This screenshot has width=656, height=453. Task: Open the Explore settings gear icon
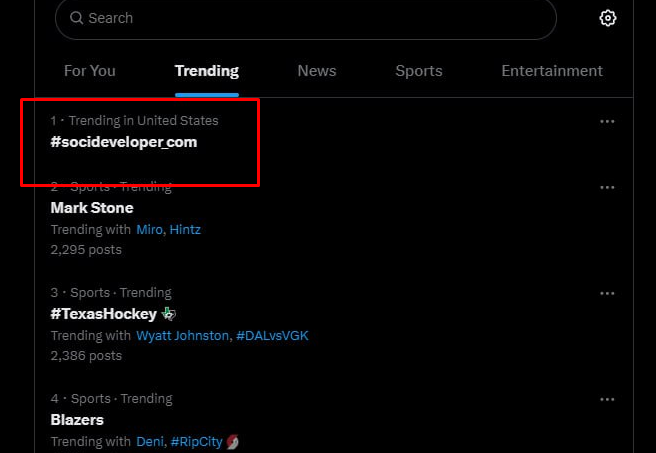pos(607,18)
